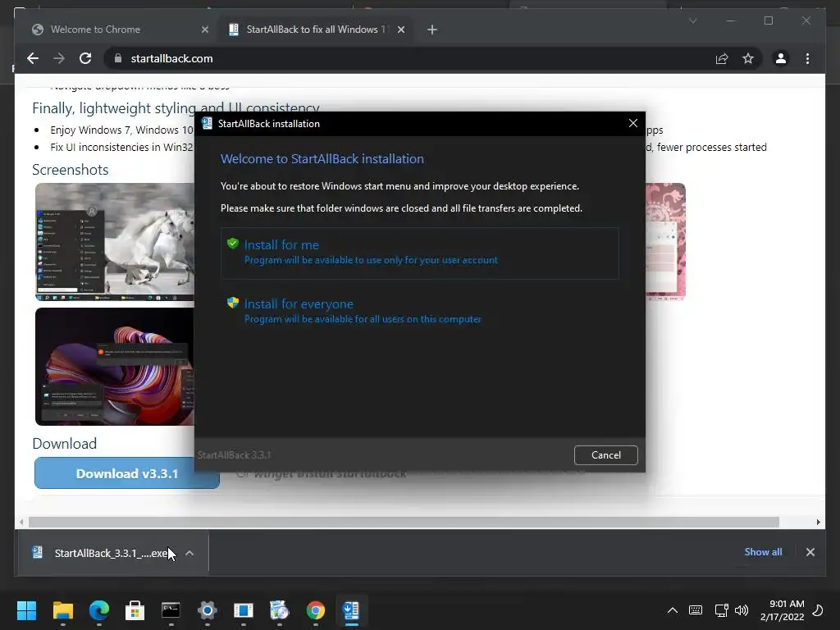Viewport: 840px width, 630px height.
Task: Close the StartAllBack installation dialog
Action: tap(632, 123)
